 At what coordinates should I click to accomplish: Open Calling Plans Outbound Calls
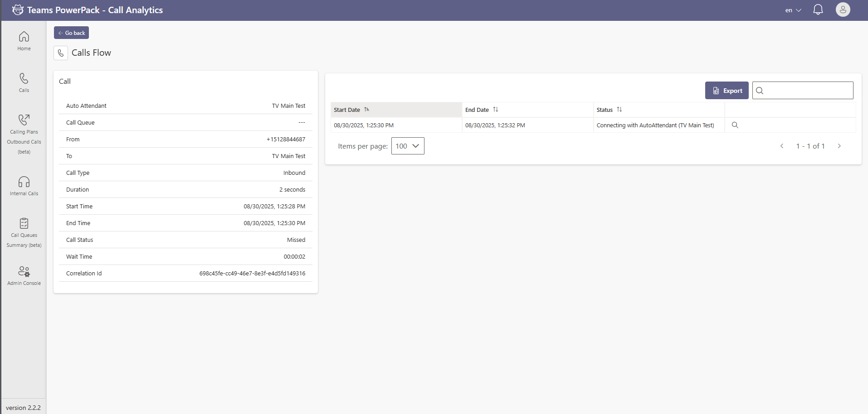pyautogui.click(x=24, y=134)
